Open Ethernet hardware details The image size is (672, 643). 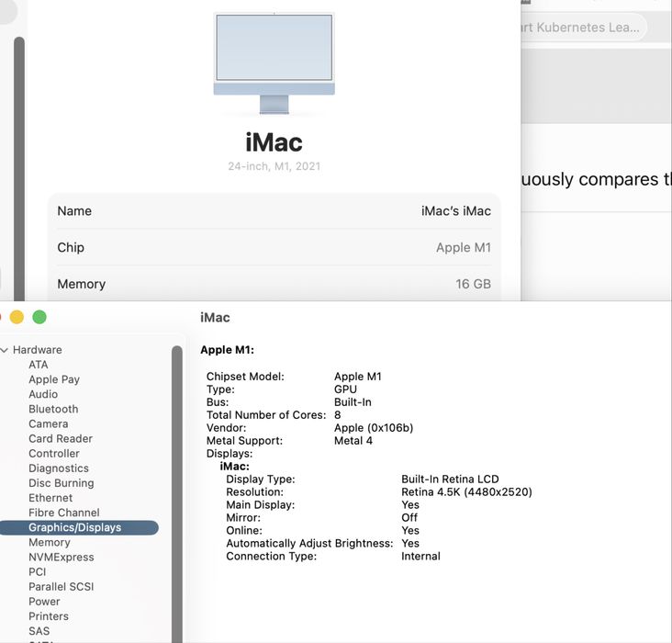[x=50, y=498]
